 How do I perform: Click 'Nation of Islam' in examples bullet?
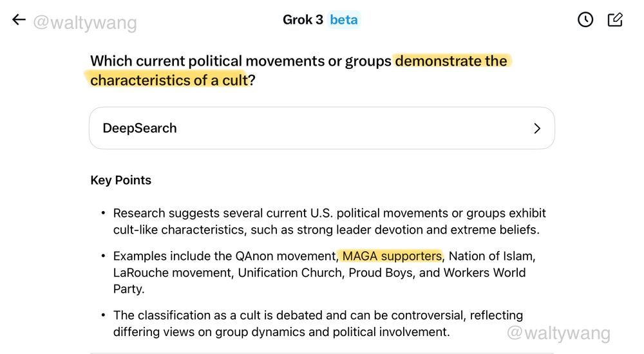point(491,256)
